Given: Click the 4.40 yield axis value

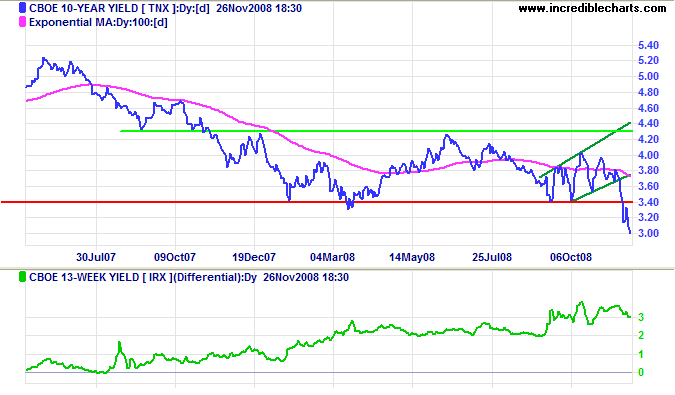Looking at the screenshot, I should pos(648,123).
